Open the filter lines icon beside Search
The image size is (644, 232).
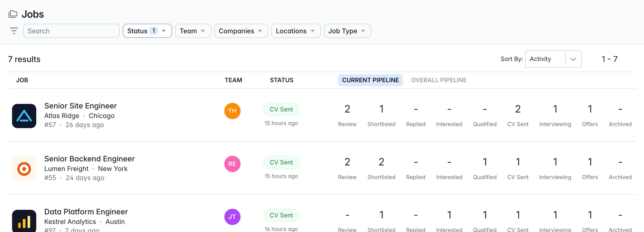14,31
